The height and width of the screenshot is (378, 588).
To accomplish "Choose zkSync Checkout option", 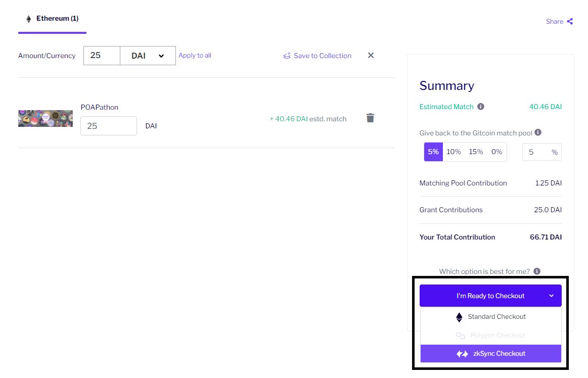I will click(x=490, y=354).
